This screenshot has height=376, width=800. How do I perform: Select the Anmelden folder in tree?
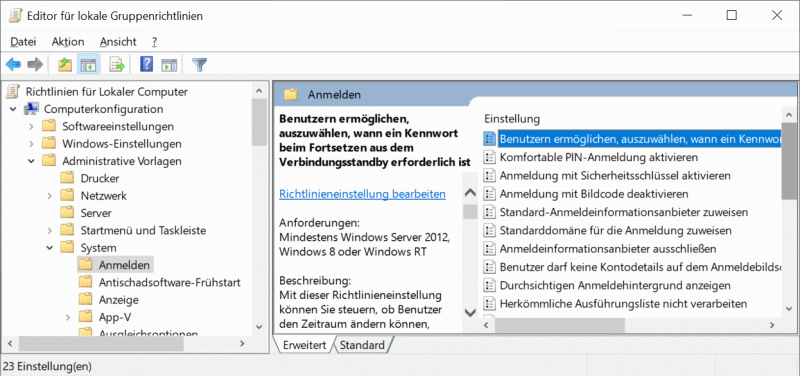[x=124, y=265]
